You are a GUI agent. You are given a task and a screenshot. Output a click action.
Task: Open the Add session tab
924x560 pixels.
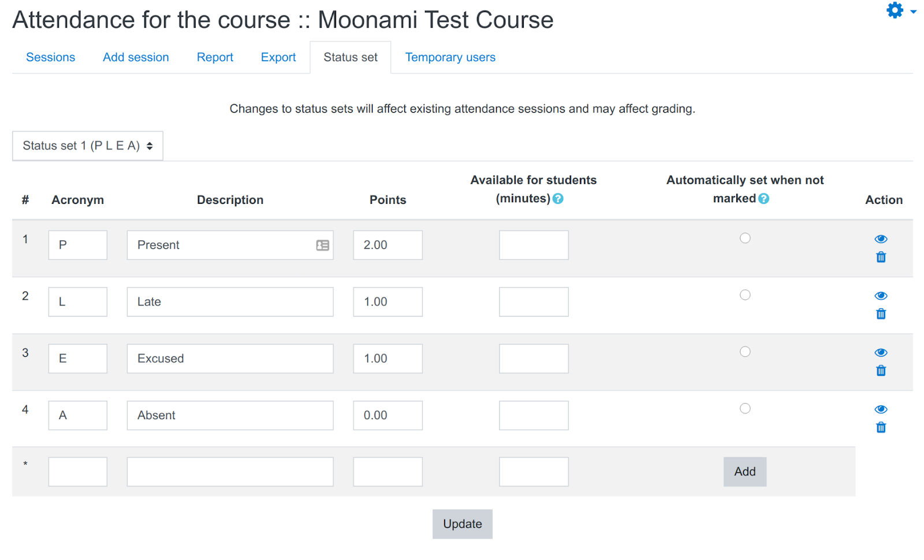[136, 57]
